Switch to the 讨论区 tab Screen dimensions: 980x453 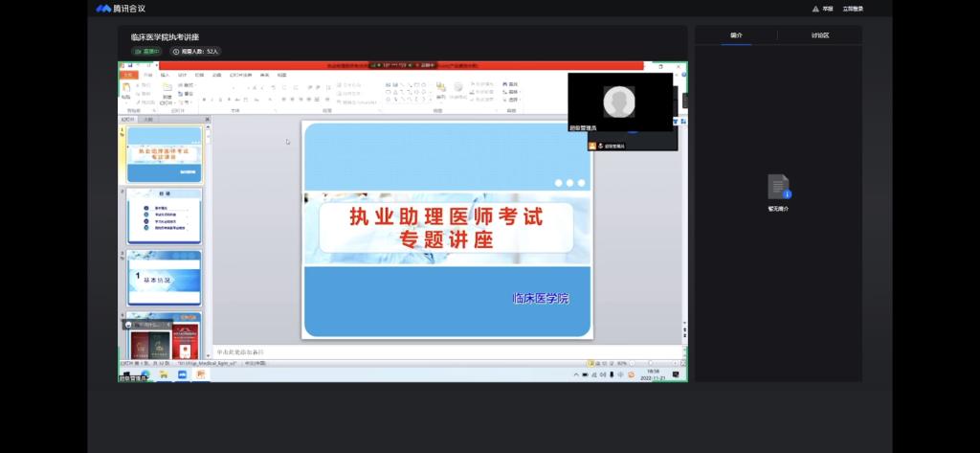click(820, 35)
